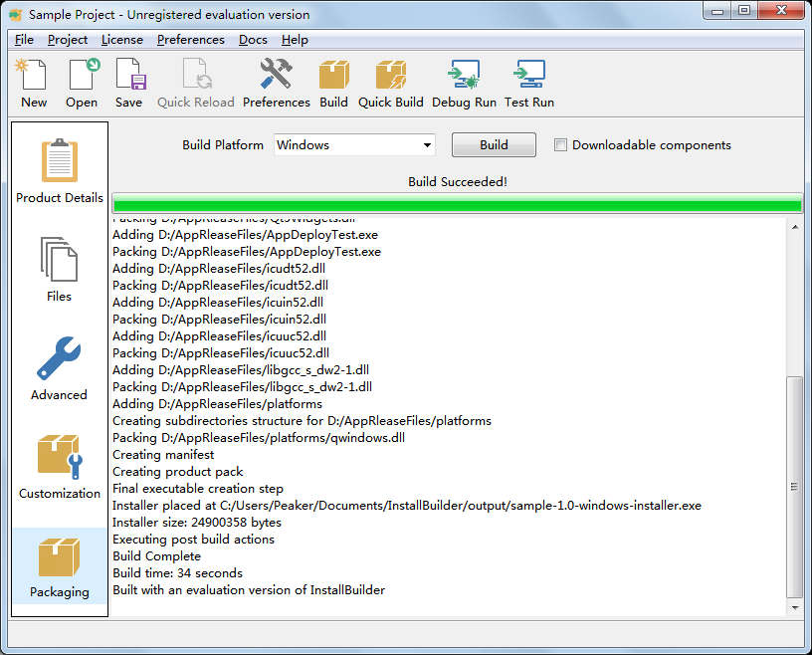Open the Project menu

(x=67, y=40)
